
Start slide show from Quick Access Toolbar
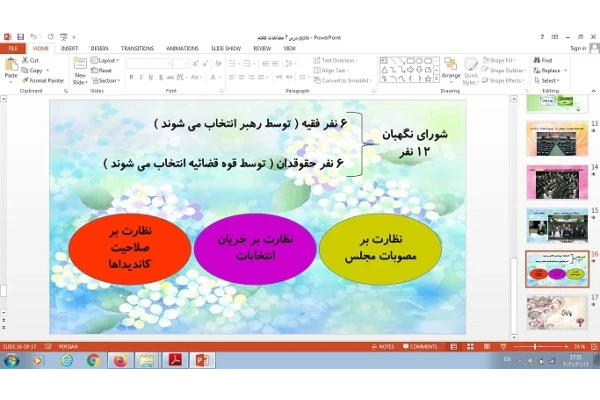coord(64,37)
